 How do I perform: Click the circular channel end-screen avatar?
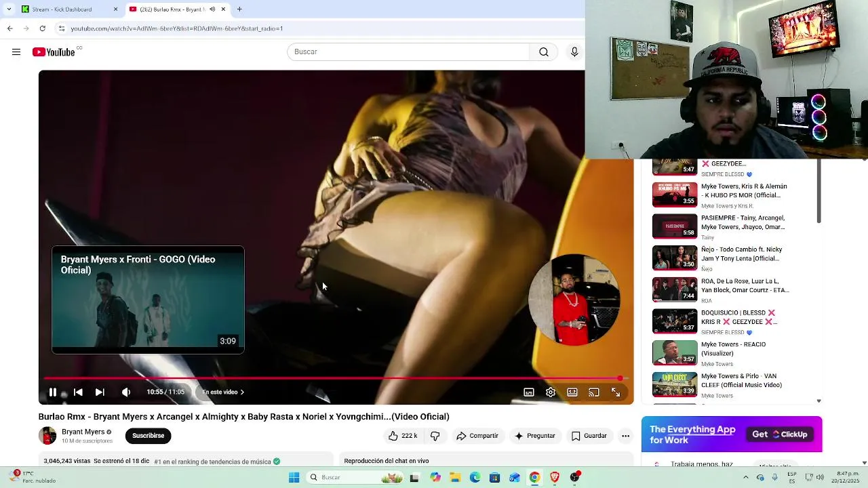pyautogui.click(x=574, y=300)
